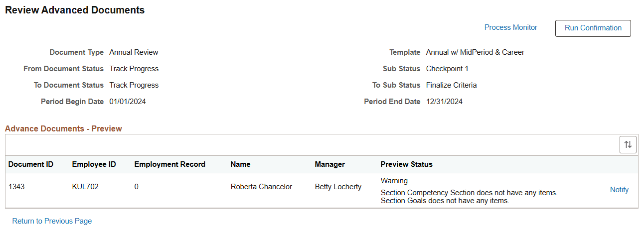Click Notify link for Roberta Chancelor
The height and width of the screenshot is (236, 644).
619,190
